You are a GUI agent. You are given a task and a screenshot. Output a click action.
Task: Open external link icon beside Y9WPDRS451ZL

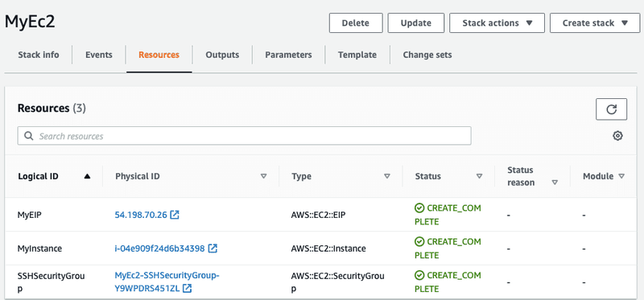click(x=188, y=288)
